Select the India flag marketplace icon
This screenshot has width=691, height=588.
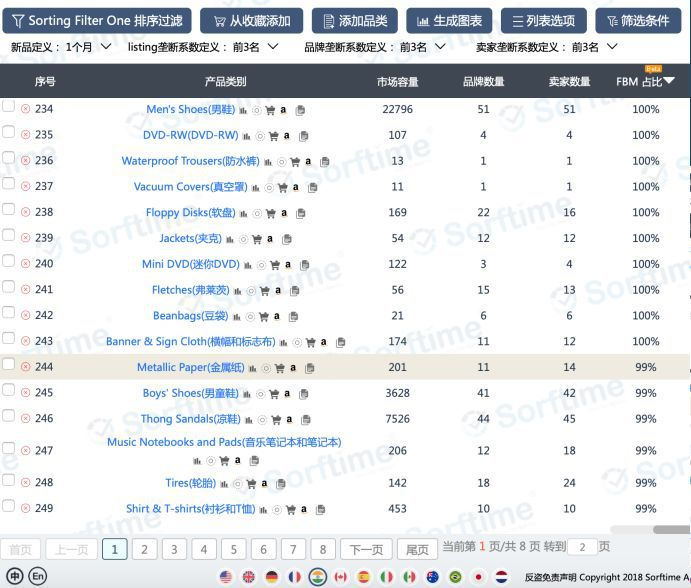click(x=317, y=577)
